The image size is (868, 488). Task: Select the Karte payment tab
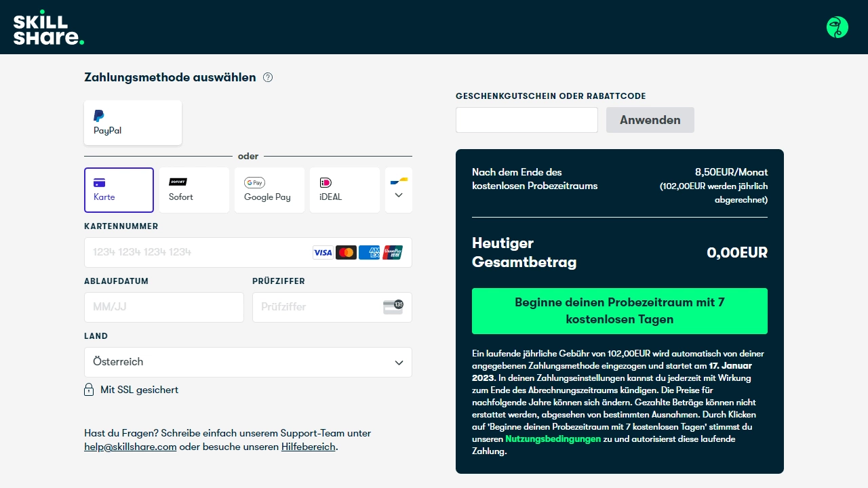pyautogui.click(x=119, y=190)
